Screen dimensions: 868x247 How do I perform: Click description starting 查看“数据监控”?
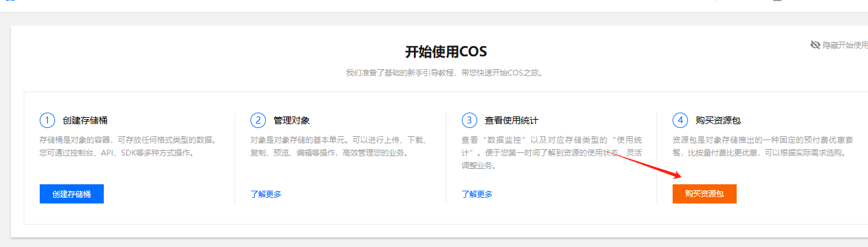(x=551, y=152)
